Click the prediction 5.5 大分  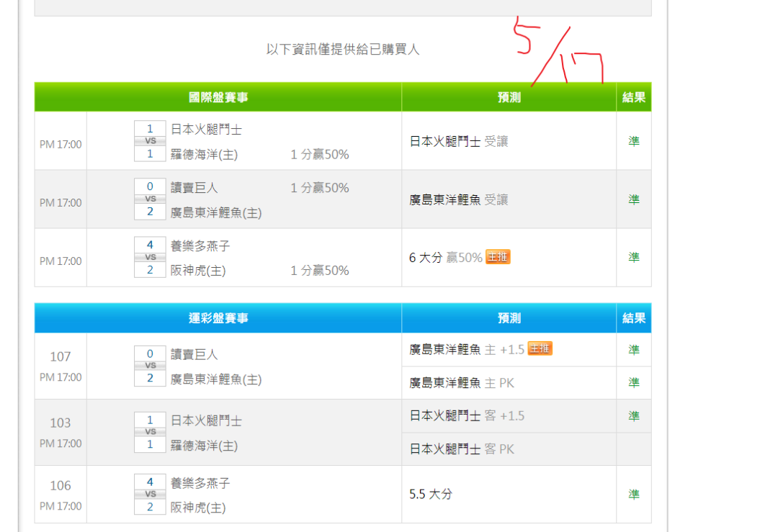tap(431, 495)
